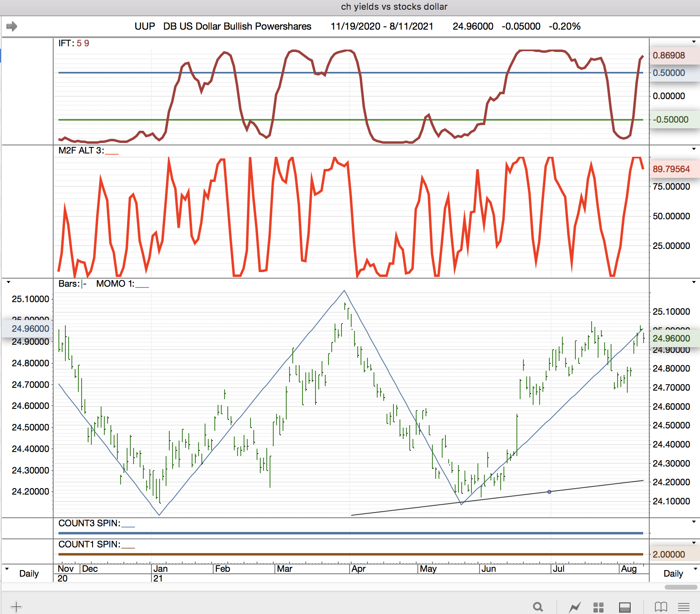
Task: Click the 11/19/2020 - 8/11/2021 date range
Action: pos(382,26)
